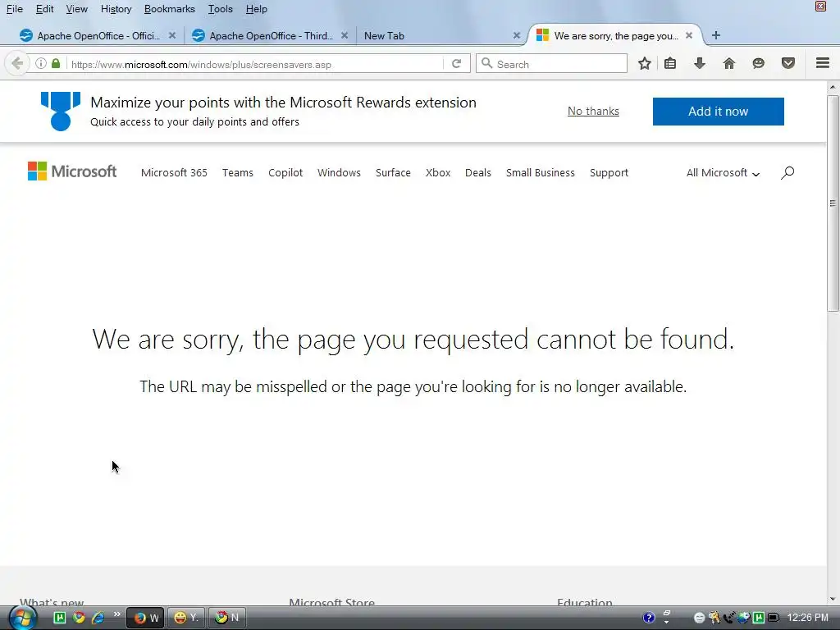Bookmark this page with the star icon
Screen dimensions: 840x630
[645, 64]
